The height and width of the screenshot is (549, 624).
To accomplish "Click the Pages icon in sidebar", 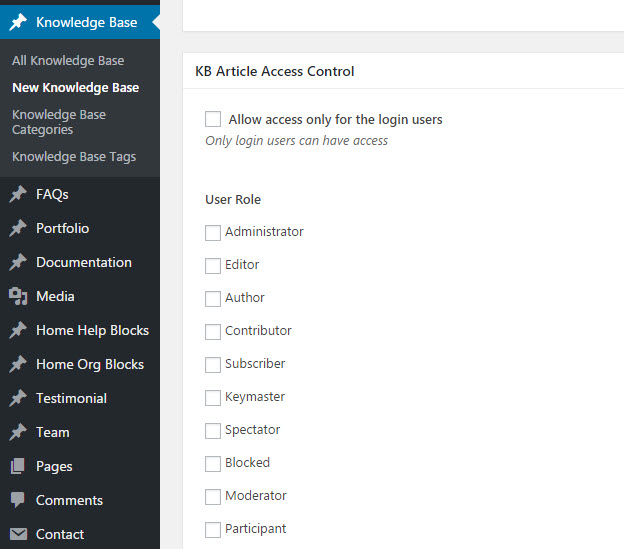I will tap(17, 467).
